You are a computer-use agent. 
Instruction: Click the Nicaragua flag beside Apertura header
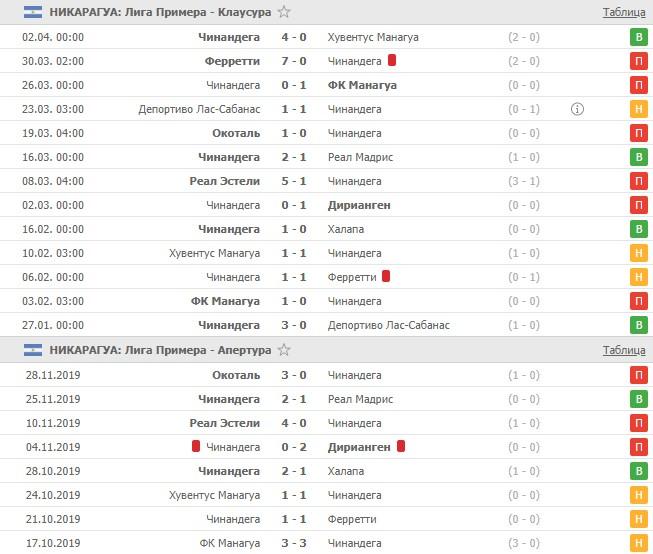tap(32, 350)
